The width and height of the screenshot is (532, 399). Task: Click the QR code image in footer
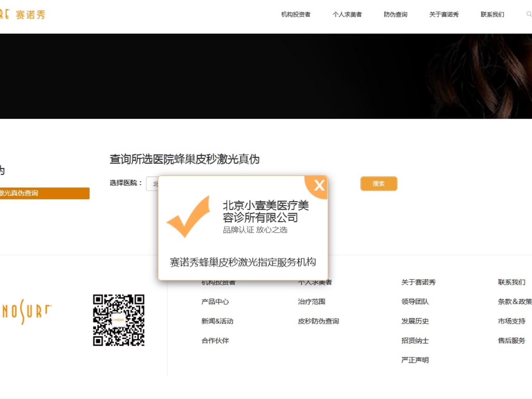coord(119,320)
